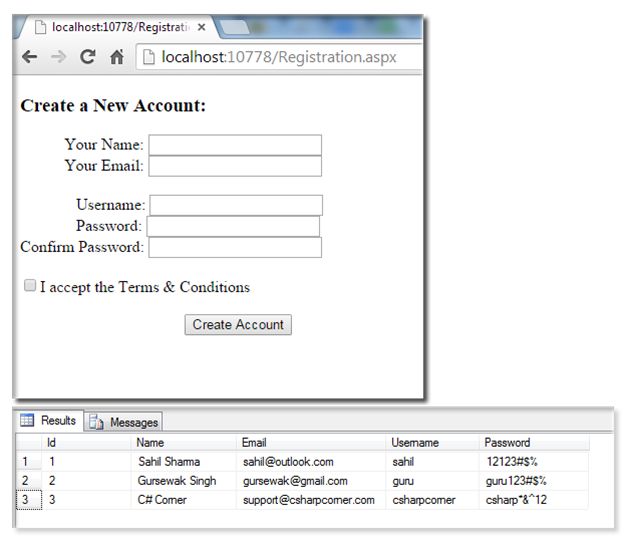This screenshot has width=624, height=536.
Task: Switch to the Results tab
Action: click(x=49, y=420)
